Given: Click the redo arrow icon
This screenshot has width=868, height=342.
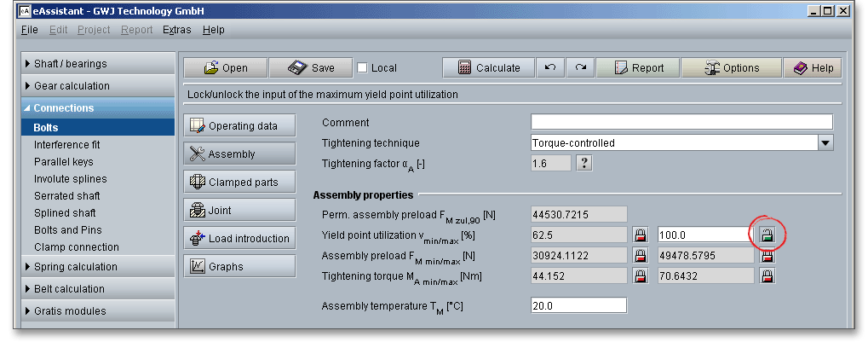Looking at the screenshot, I should (580, 68).
